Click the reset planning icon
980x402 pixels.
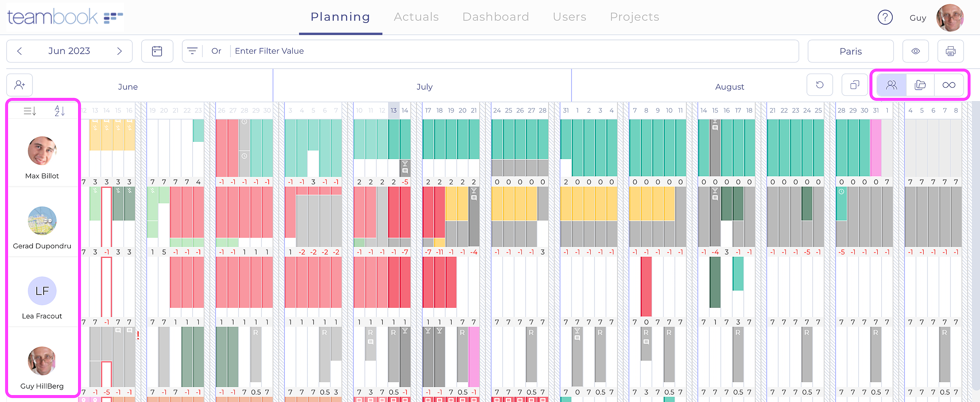(820, 85)
